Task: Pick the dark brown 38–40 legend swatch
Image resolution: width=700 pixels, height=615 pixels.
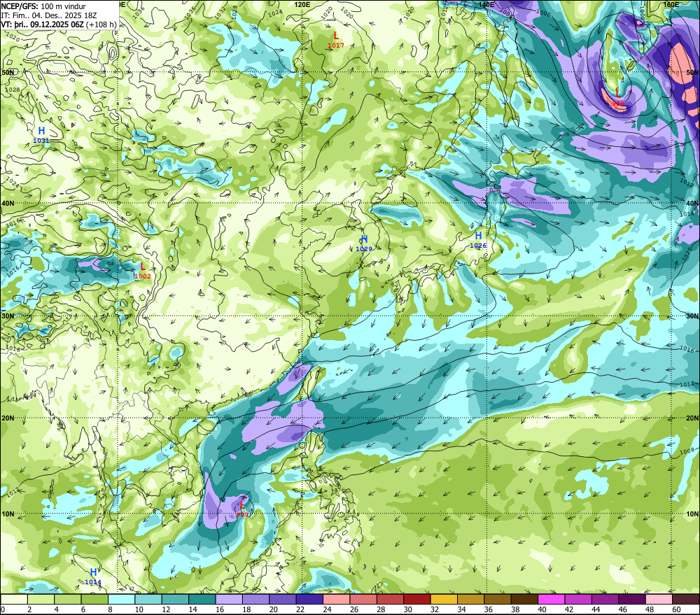Action: click(x=524, y=599)
